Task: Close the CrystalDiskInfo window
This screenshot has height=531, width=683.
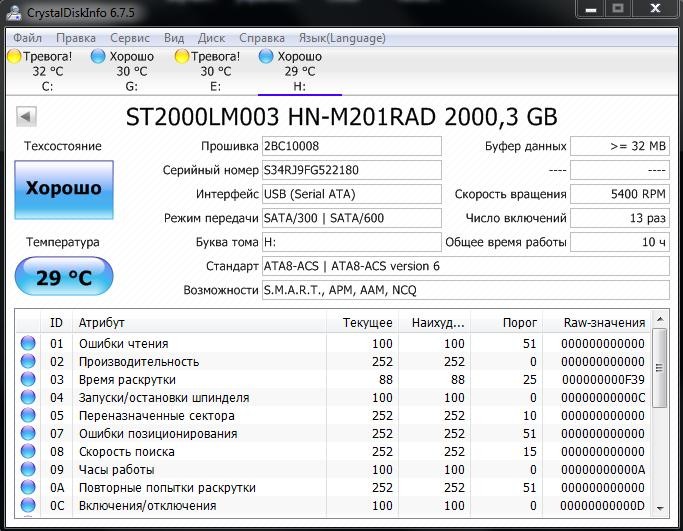Action: [x=655, y=9]
